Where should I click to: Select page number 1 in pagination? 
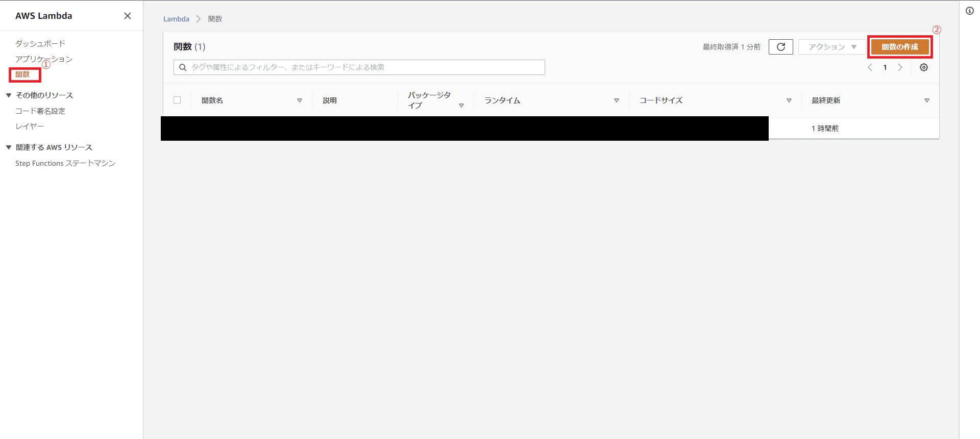pyautogui.click(x=885, y=67)
